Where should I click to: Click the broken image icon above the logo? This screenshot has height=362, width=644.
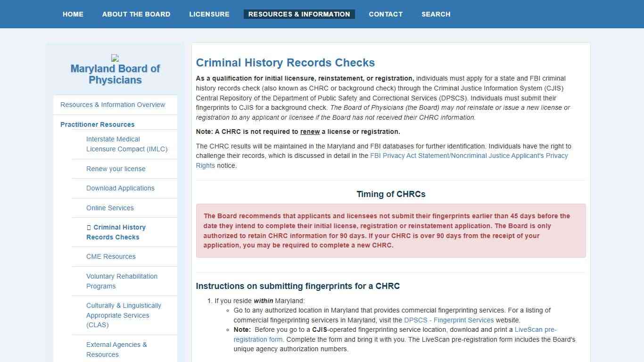(x=115, y=58)
